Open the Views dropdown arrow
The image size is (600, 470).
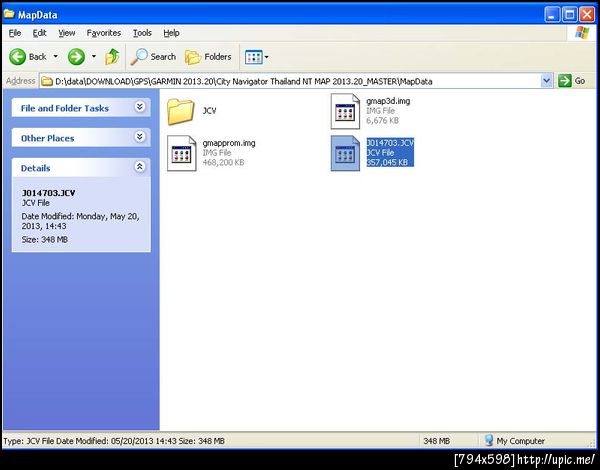(267, 57)
